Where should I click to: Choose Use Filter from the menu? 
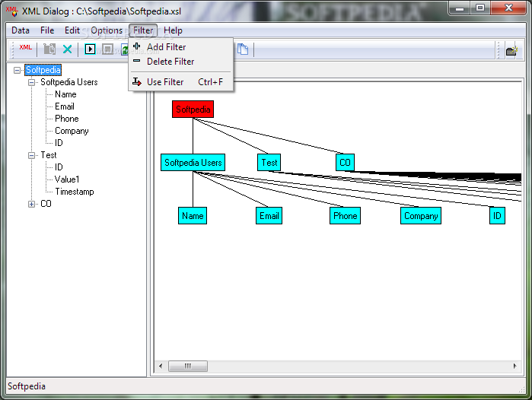coord(181,81)
